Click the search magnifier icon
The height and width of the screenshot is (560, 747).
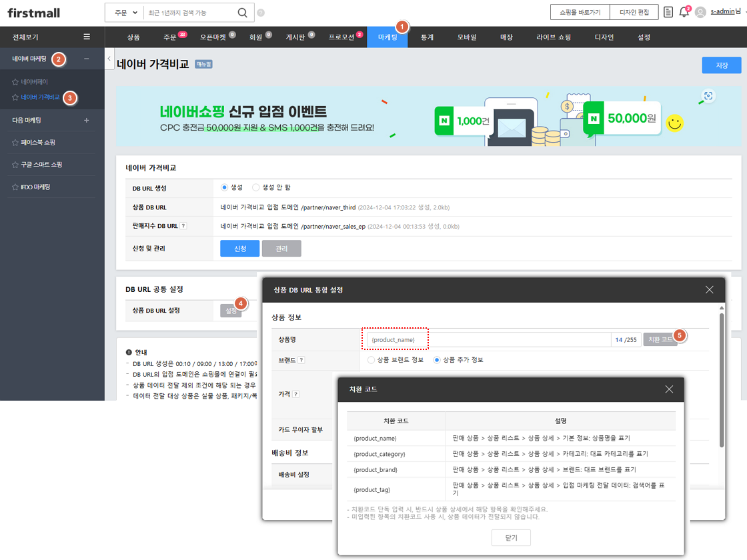point(243,13)
